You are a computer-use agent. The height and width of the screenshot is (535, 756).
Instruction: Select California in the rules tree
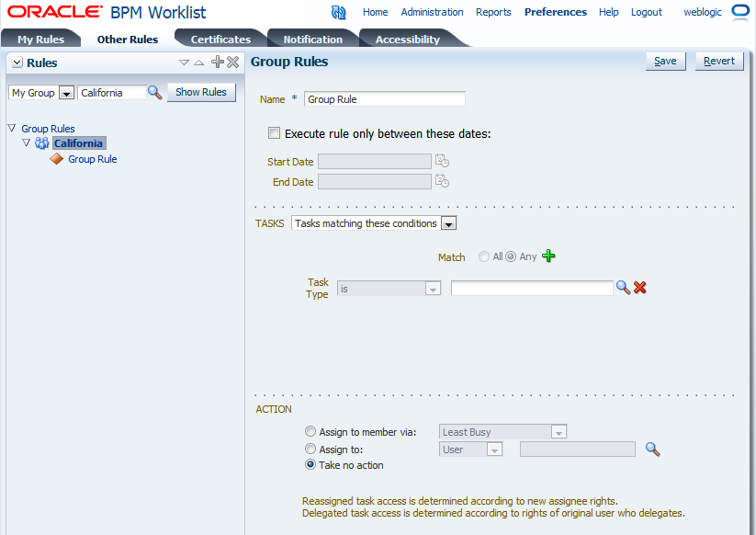pos(78,143)
